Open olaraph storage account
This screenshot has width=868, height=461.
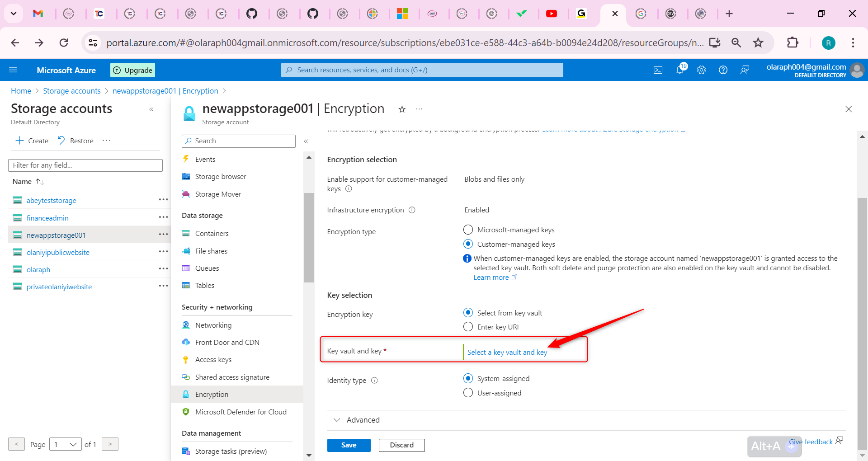coord(38,269)
